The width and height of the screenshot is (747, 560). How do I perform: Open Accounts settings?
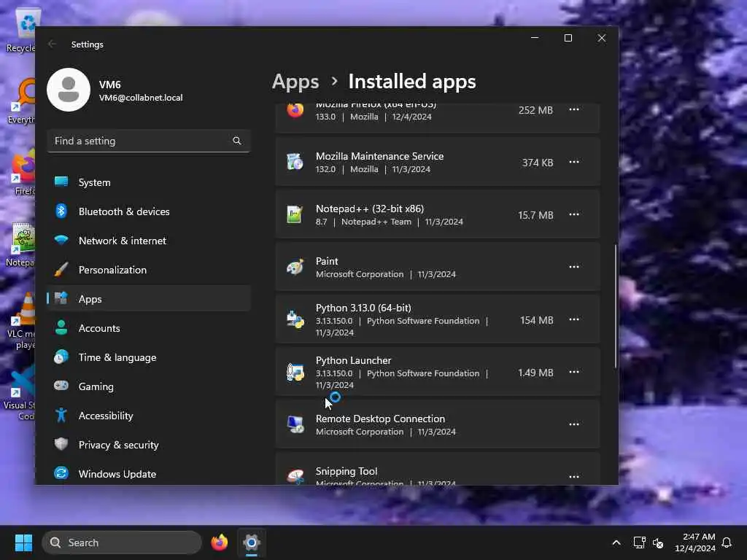pos(149,328)
